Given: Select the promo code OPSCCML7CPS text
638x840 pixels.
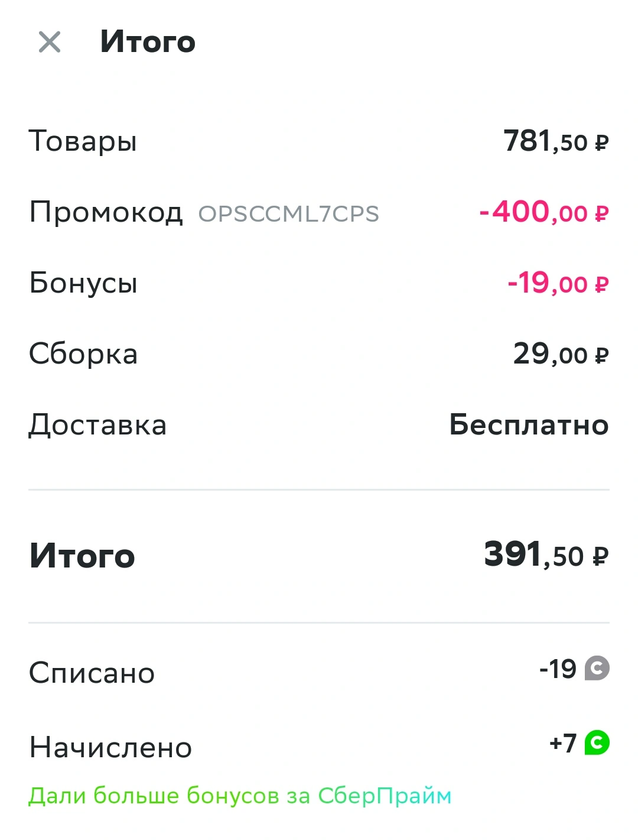Looking at the screenshot, I should [288, 214].
